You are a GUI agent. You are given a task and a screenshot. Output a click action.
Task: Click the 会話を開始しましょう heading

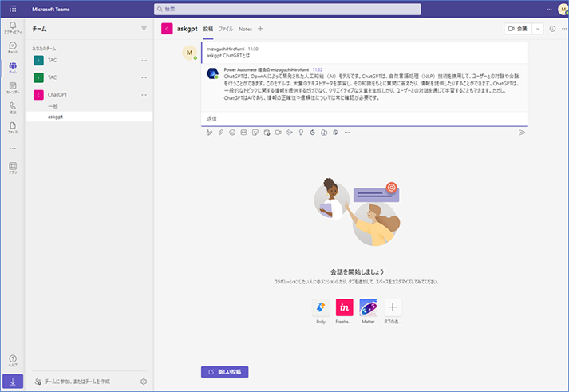[357, 272]
